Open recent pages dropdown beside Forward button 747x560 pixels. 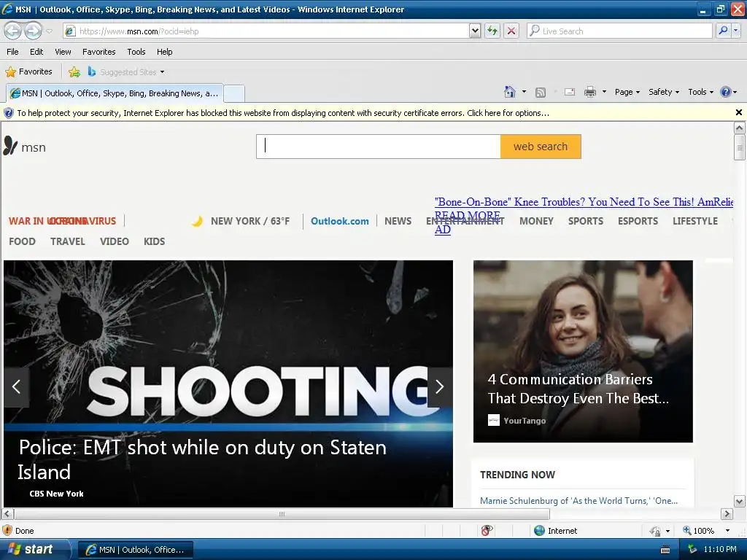49,31
